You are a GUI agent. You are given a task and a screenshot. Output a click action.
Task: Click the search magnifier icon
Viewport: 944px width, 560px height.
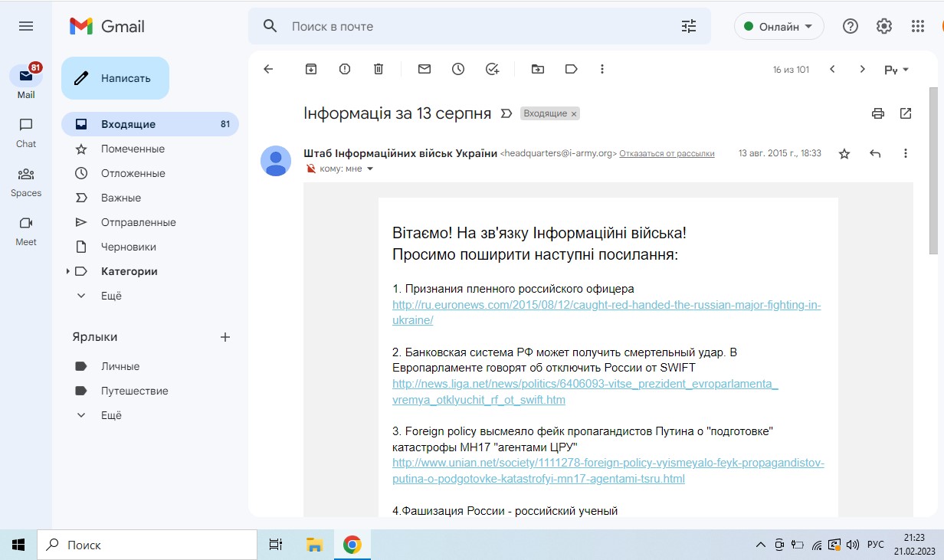(x=270, y=26)
